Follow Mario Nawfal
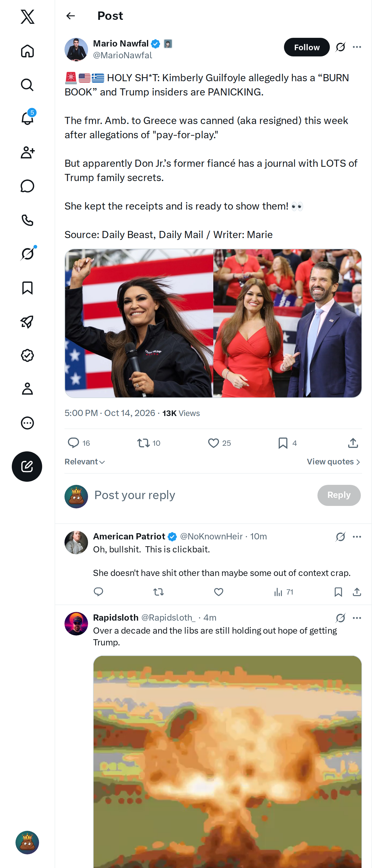Screen dimensions: 372x868 [307, 47]
